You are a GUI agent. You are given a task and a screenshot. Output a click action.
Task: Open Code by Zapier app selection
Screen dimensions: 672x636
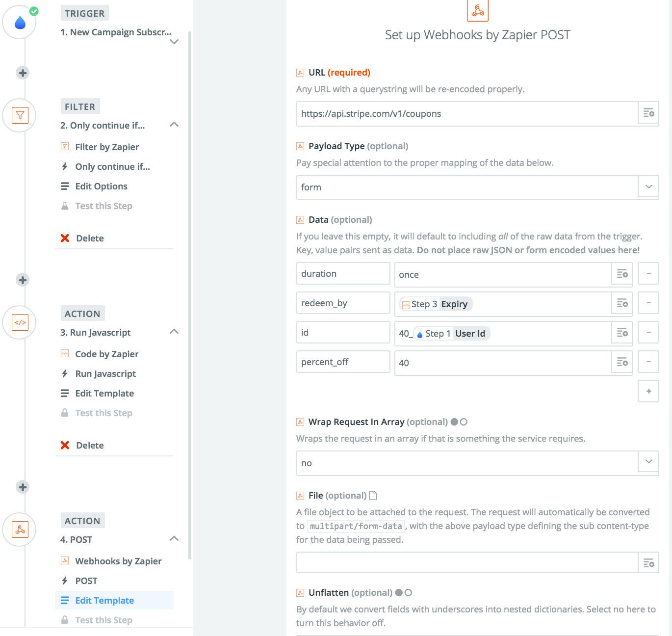(x=106, y=354)
